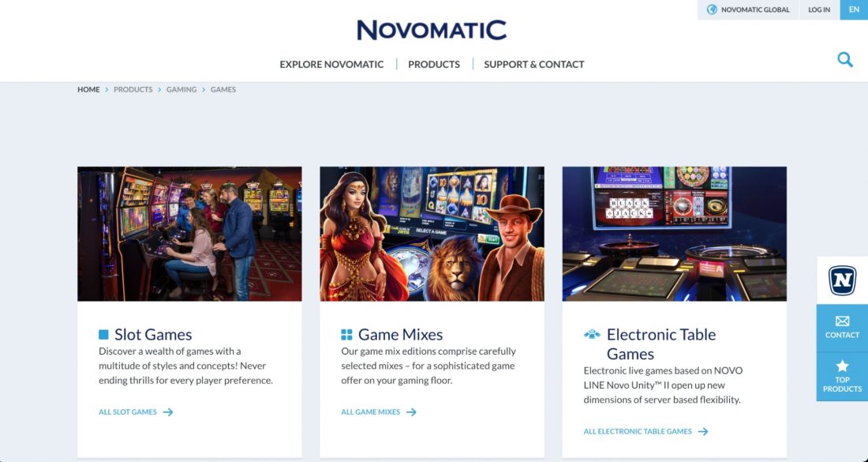Screen dimensions: 868x462
Task: Open Support & Contact menu item
Action: (x=534, y=64)
